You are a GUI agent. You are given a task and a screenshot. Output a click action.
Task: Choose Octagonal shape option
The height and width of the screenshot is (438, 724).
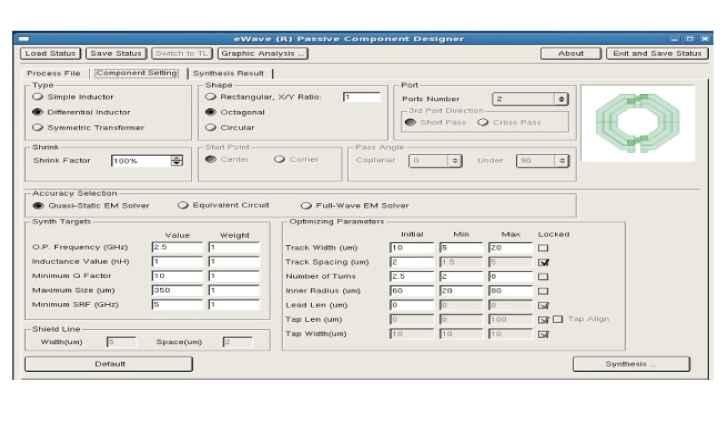click(211, 112)
